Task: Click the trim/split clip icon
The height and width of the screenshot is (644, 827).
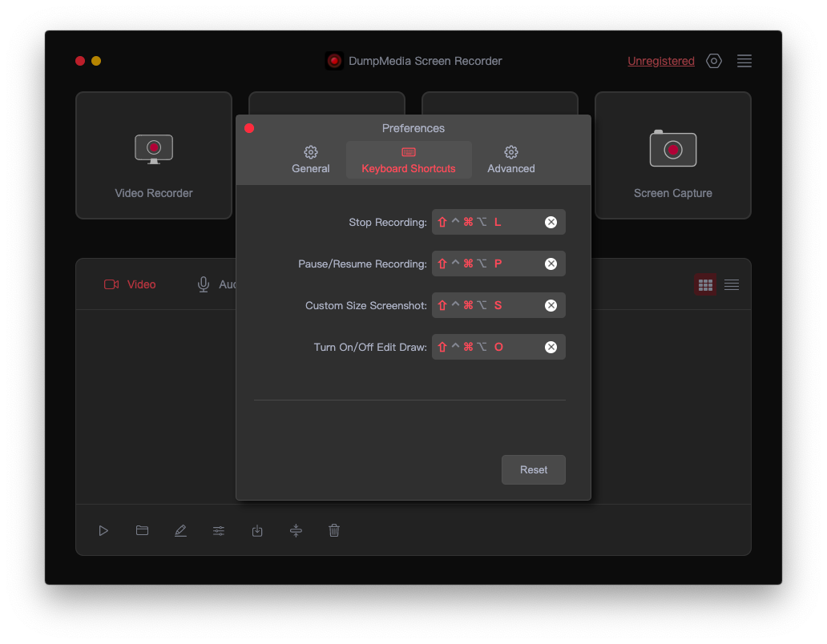Action: click(x=296, y=531)
